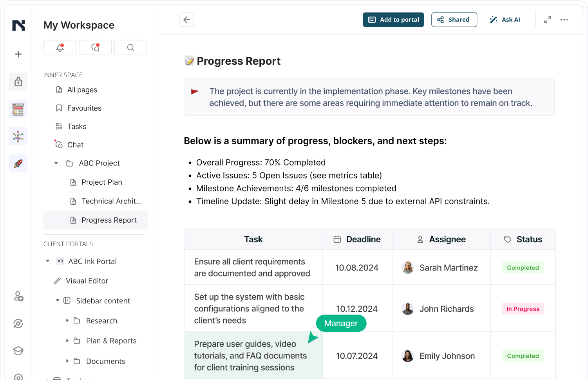Go to Favourites in sidebar
The width and height of the screenshot is (588, 380).
pos(84,108)
